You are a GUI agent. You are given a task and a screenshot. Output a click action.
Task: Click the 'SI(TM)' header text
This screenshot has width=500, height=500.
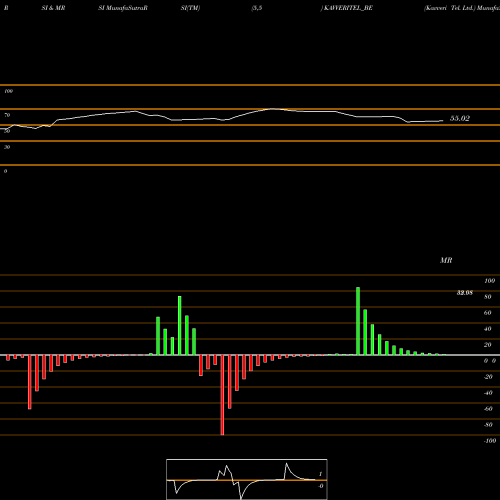tap(190, 8)
